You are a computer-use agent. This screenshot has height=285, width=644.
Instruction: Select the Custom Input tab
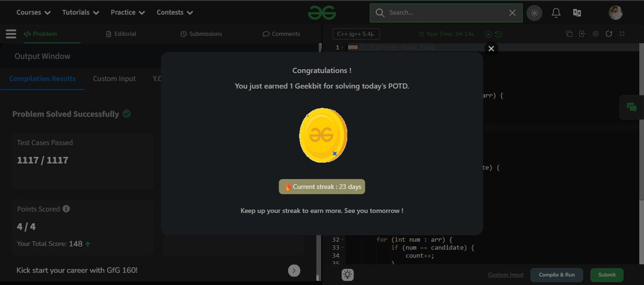(x=114, y=78)
